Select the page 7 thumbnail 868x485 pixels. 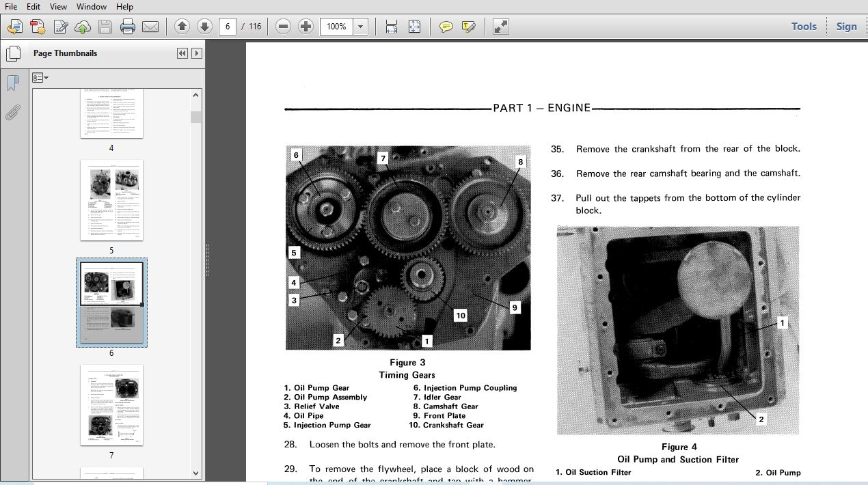111,405
